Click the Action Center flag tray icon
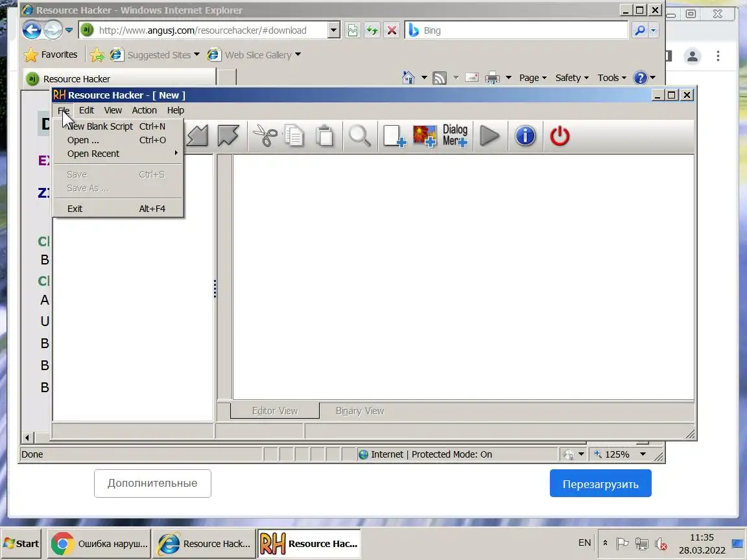This screenshot has width=747, height=560. coord(622,543)
